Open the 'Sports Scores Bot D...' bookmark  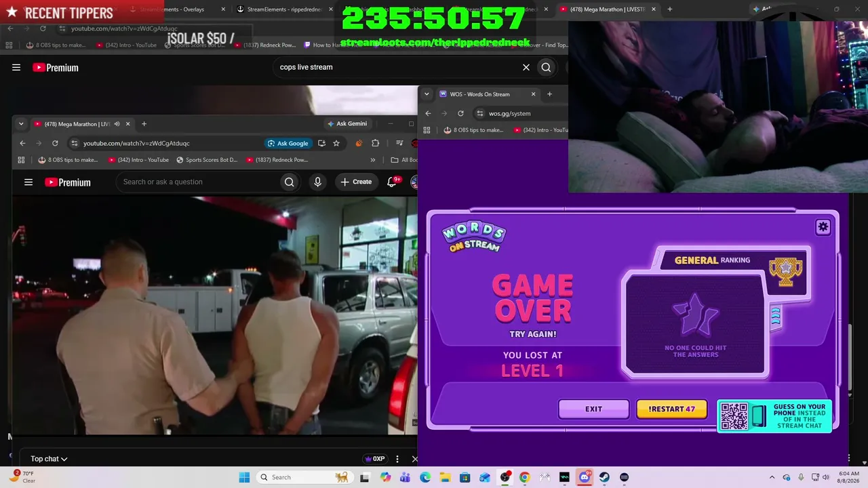coord(207,160)
